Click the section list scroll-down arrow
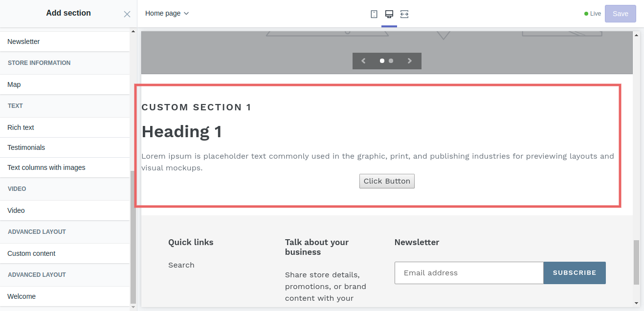Viewport: 644px width, 311px height. click(133, 307)
